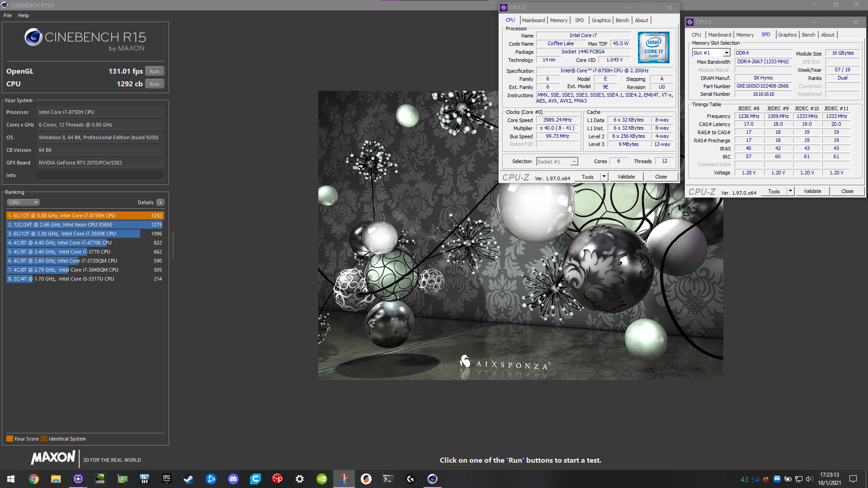Image resolution: width=868 pixels, height=488 pixels.
Task: Open the network icon in the system tray
Action: click(799, 479)
